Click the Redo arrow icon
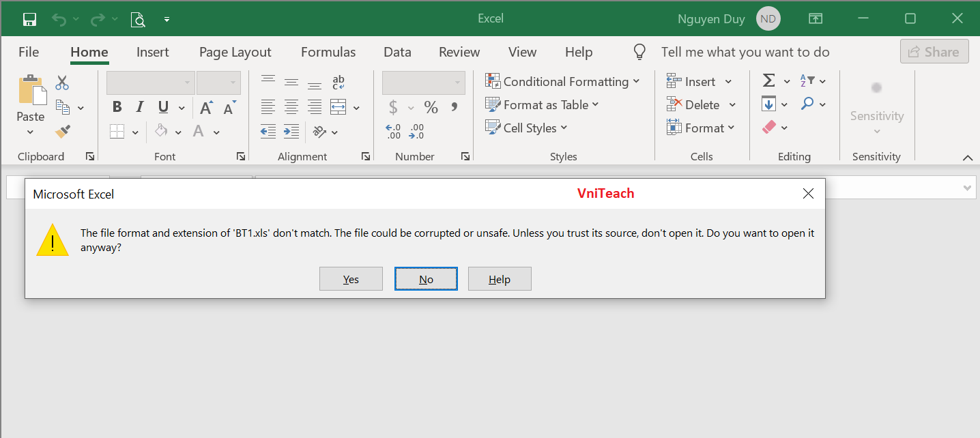 click(98, 19)
